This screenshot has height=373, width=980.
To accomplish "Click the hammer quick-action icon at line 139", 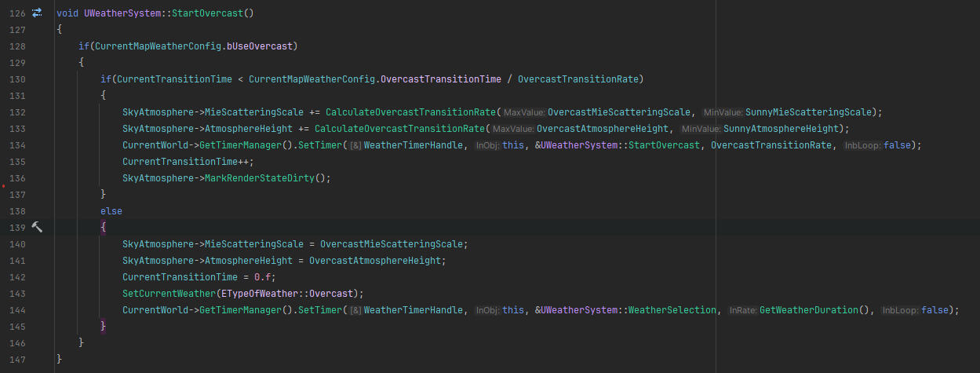I will pyautogui.click(x=36, y=227).
